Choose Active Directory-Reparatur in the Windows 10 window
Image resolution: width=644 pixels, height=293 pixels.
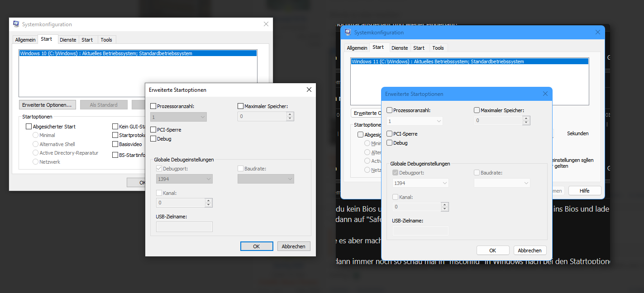(36, 153)
